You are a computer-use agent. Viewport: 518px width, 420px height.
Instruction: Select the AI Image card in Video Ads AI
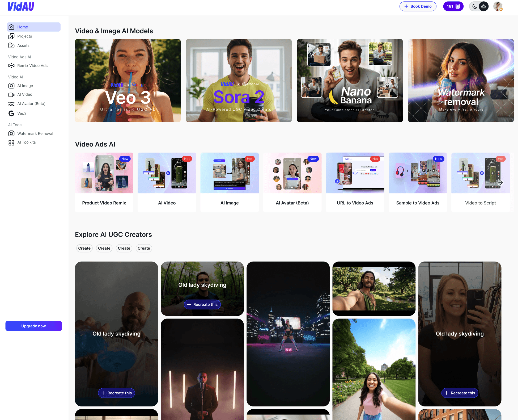230,182
